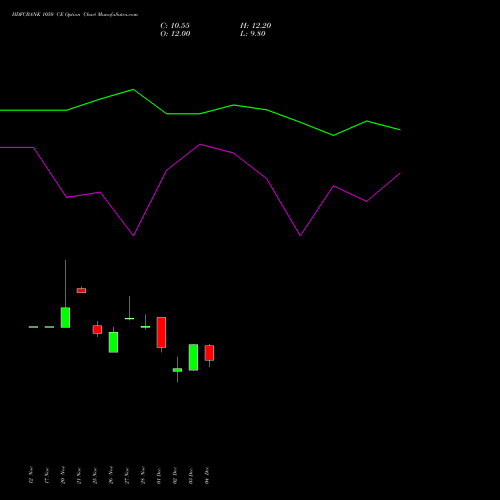
Task: Click the low value L: 9.80
Action: click(x=253, y=34)
